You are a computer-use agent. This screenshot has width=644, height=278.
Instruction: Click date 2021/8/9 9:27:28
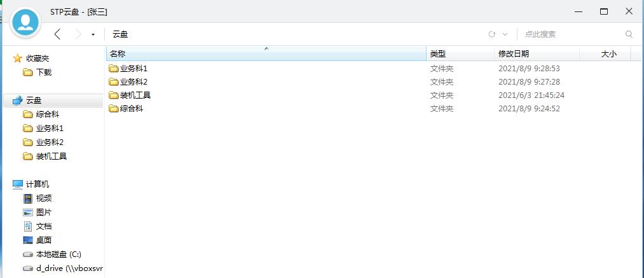tap(529, 82)
